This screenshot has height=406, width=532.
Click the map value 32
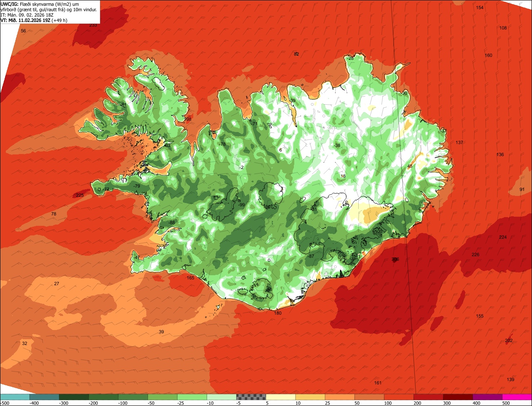coord(25,344)
